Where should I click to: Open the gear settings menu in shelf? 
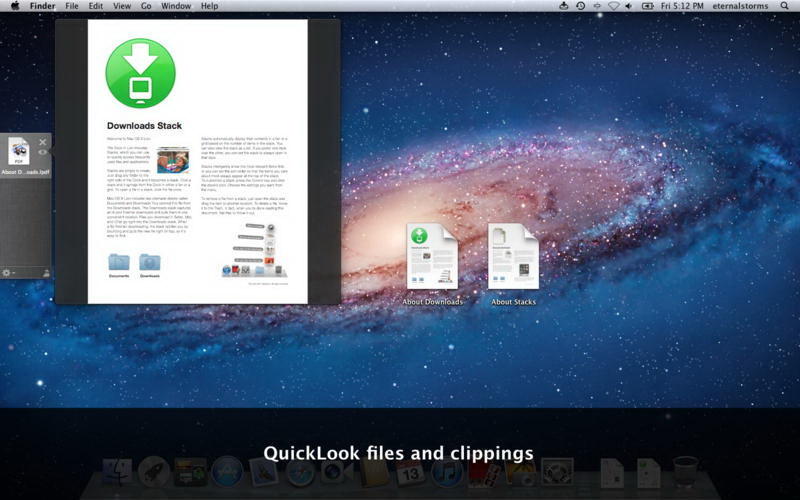[8, 272]
